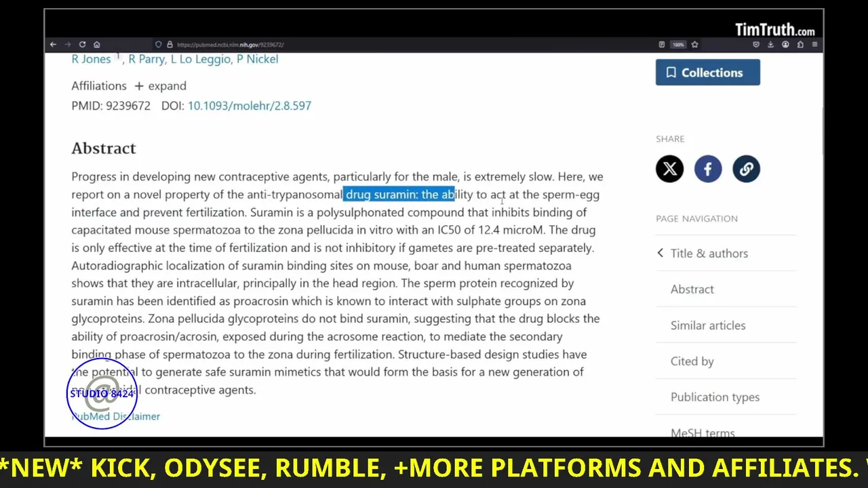
Task: Click the PMID: 9239672 text
Action: [111, 106]
